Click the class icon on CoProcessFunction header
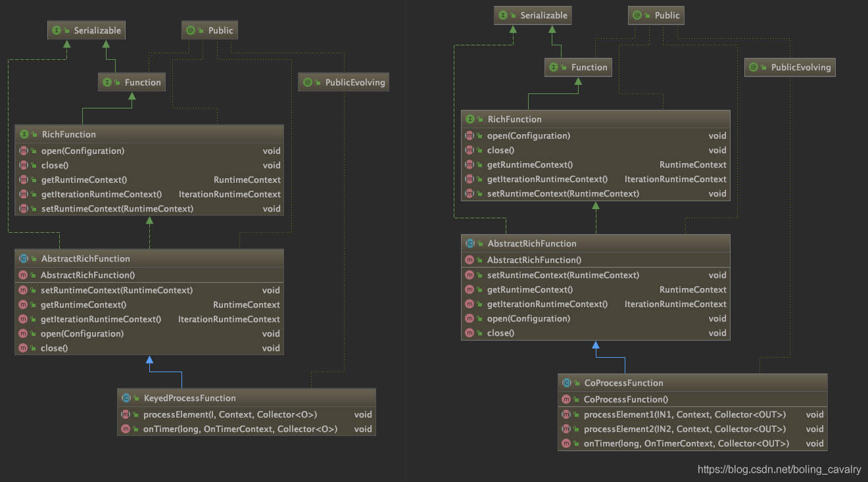This screenshot has height=482, width=868. pos(566,383)
